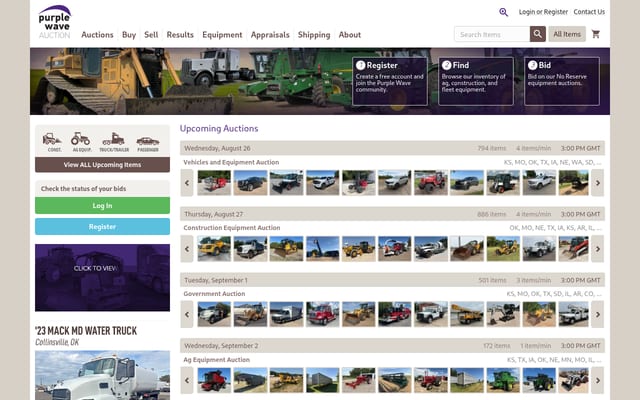Open first thumbnail in Vehicles and Equipment Auction
Screen dimensions: 640x400
pyautogui.click(x=214, y=183)
